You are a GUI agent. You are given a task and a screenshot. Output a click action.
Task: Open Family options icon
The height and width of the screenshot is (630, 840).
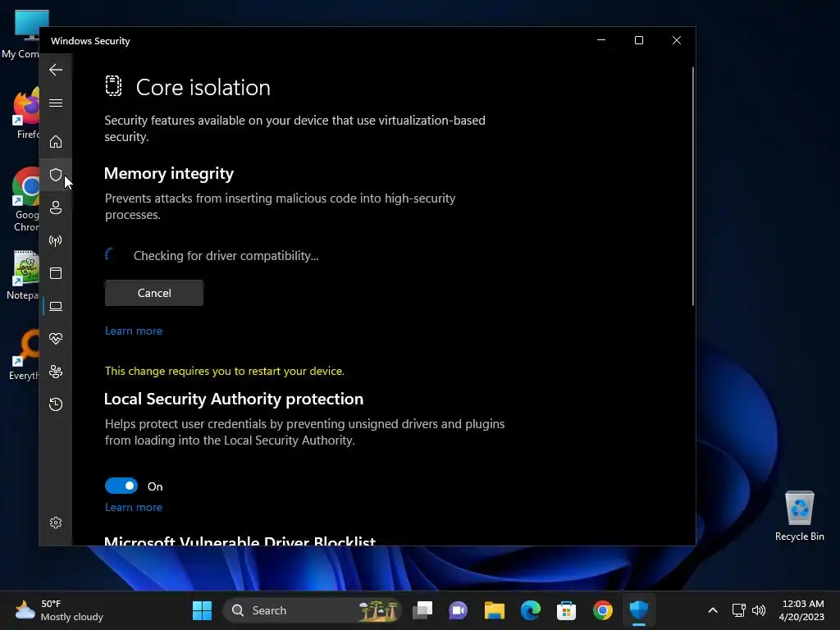click(x=56, y=372)
